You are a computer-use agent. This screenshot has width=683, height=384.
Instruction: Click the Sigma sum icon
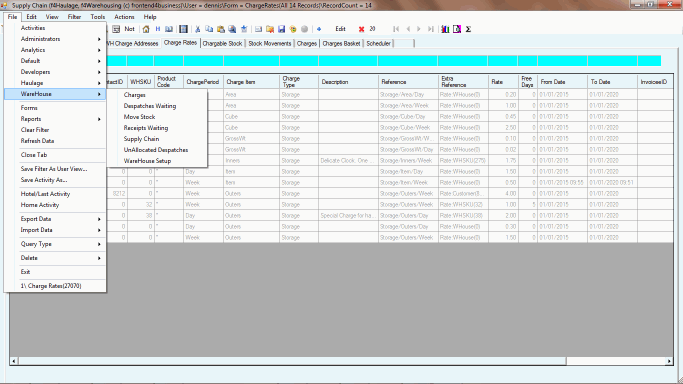click(468, 29)
